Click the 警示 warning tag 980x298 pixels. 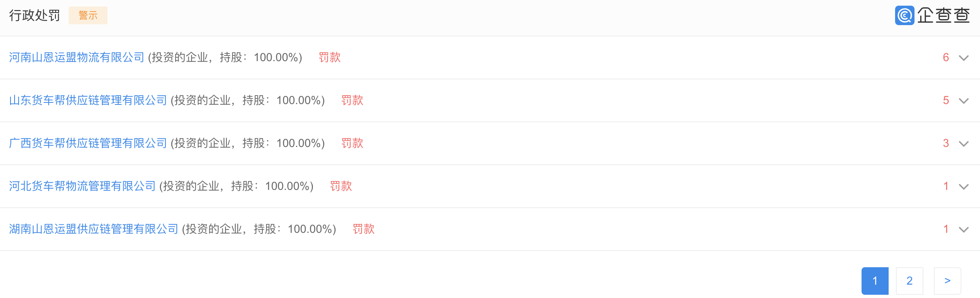click(x=88, y=15)
